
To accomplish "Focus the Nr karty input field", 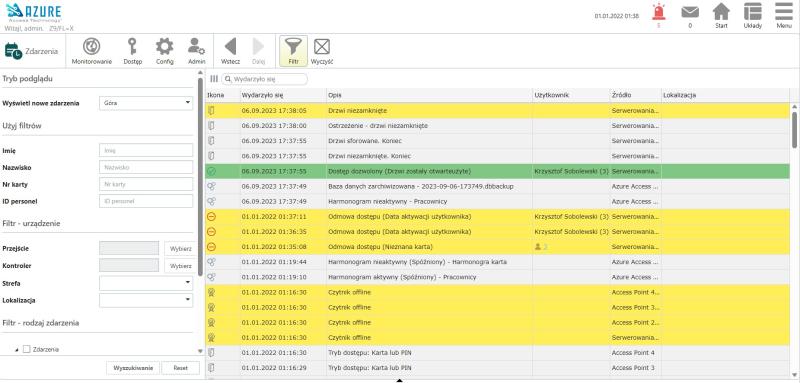I will point(146,184).
